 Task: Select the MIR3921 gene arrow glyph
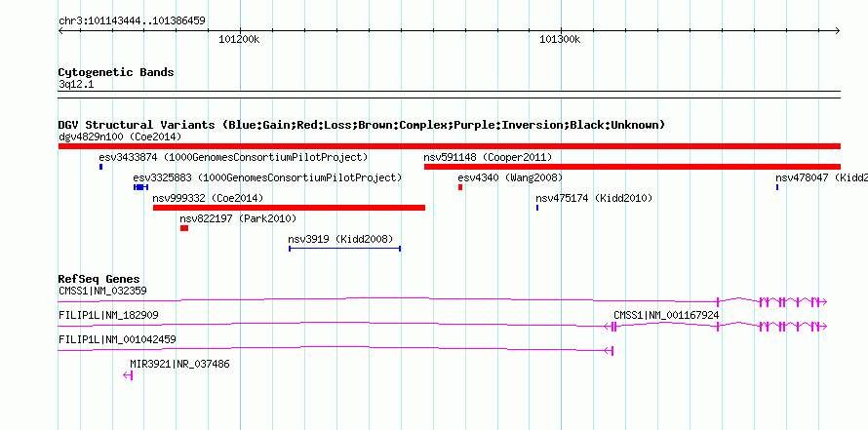[128, 375]
